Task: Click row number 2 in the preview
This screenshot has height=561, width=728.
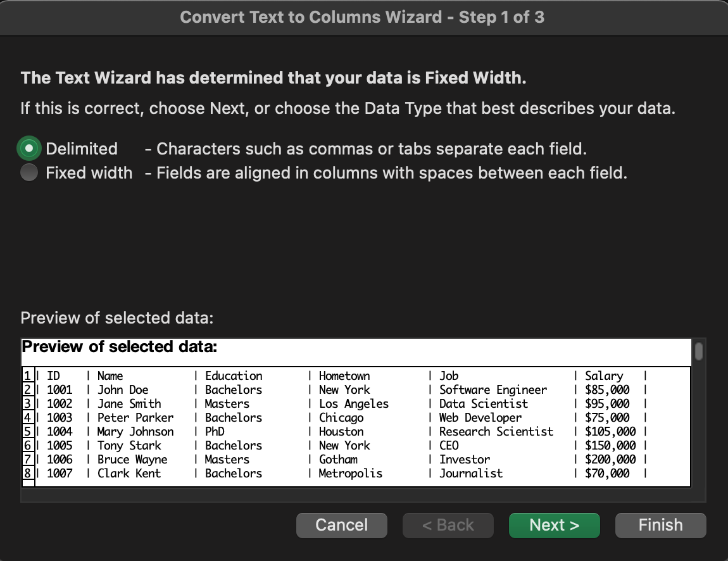Action: (x=28, y=389)
